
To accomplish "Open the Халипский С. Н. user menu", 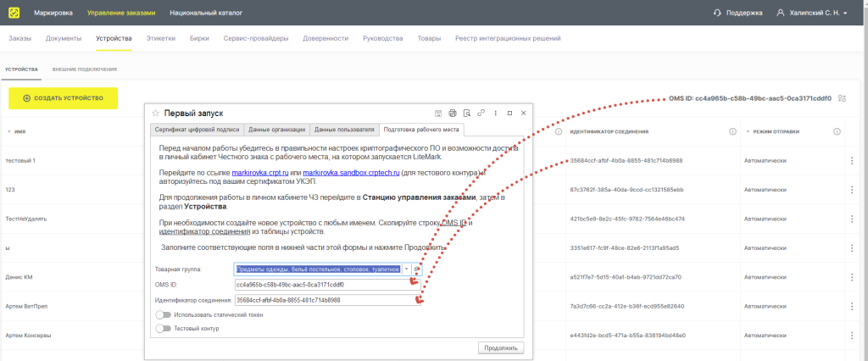I will [812, 12].
